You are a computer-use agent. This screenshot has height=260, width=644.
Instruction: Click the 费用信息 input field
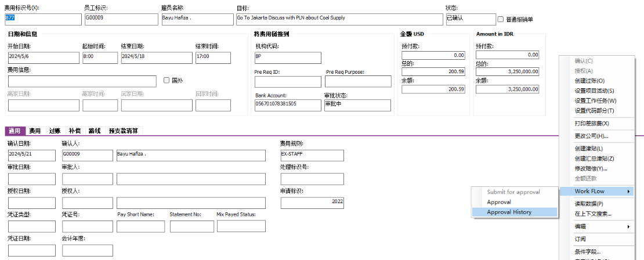(82, 81)
